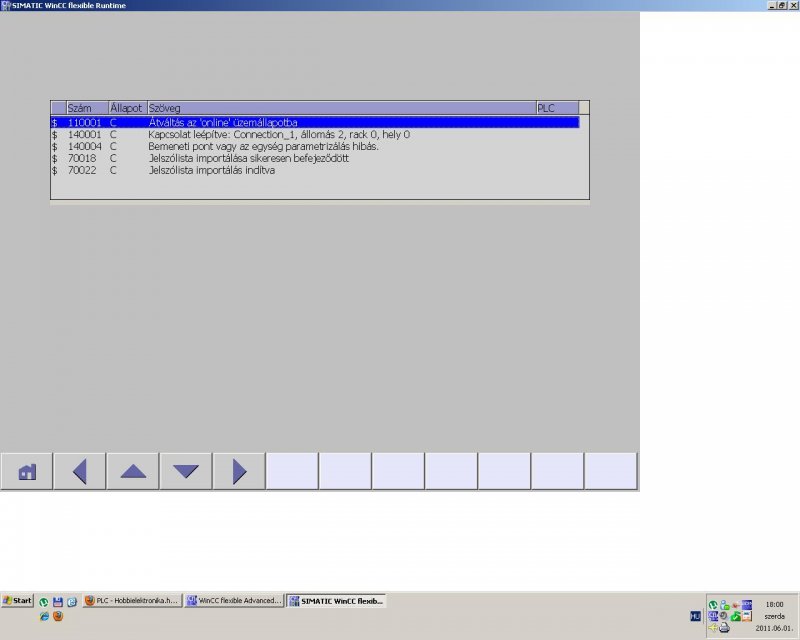Screen dimensions: 800x640
Task: Restore down the WinCC Runtime window
Action: [782, 5]
